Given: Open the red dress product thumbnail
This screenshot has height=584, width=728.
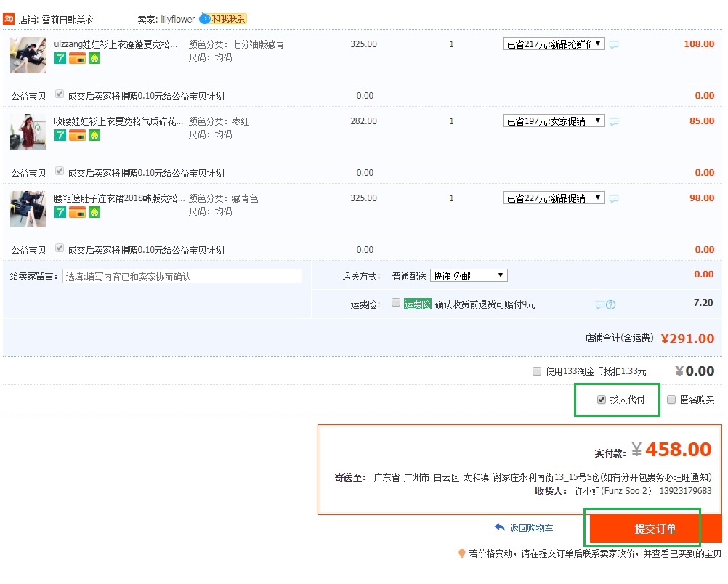Looking at the screenshot, I should tap(28, 132).
